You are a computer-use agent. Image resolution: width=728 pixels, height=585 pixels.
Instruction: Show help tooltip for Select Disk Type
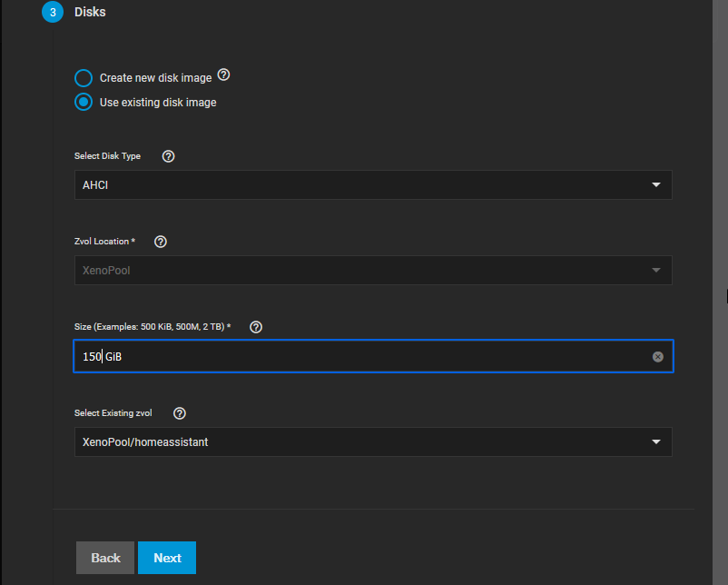pos(169,156)
